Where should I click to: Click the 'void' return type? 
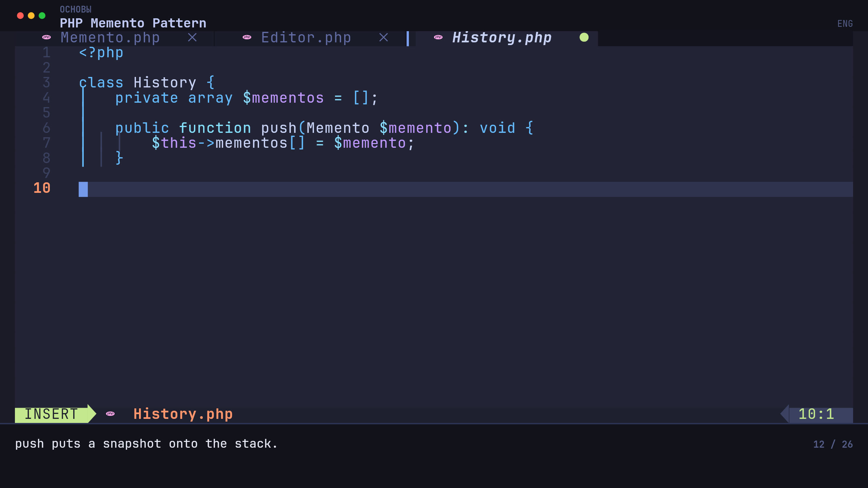497,128
